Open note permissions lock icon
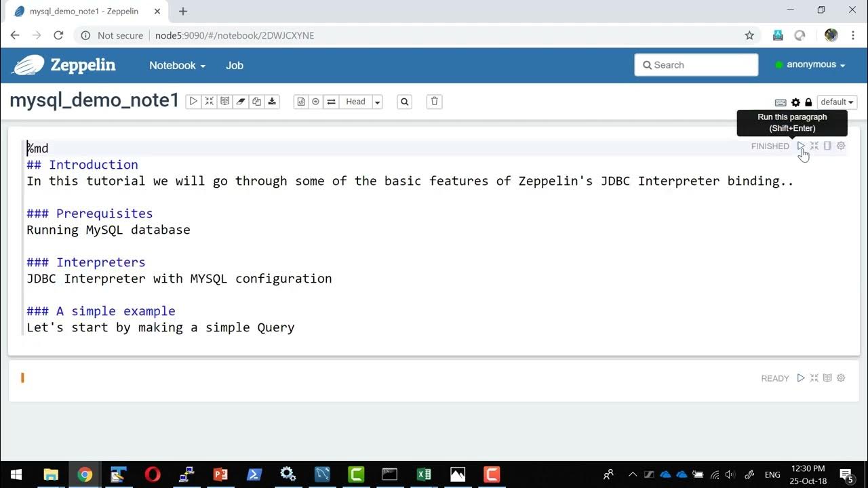The width and height of the screenshot is (868, 488). 808,102
